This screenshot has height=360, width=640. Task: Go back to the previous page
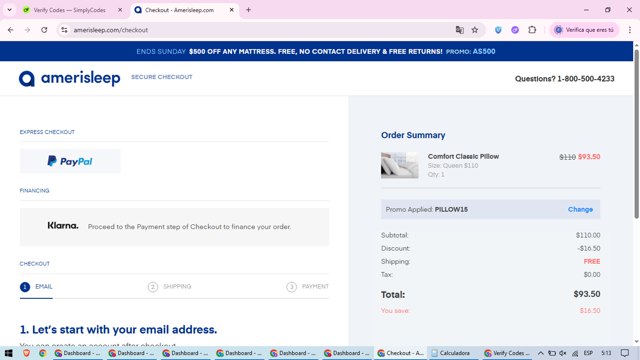[11, 30]
